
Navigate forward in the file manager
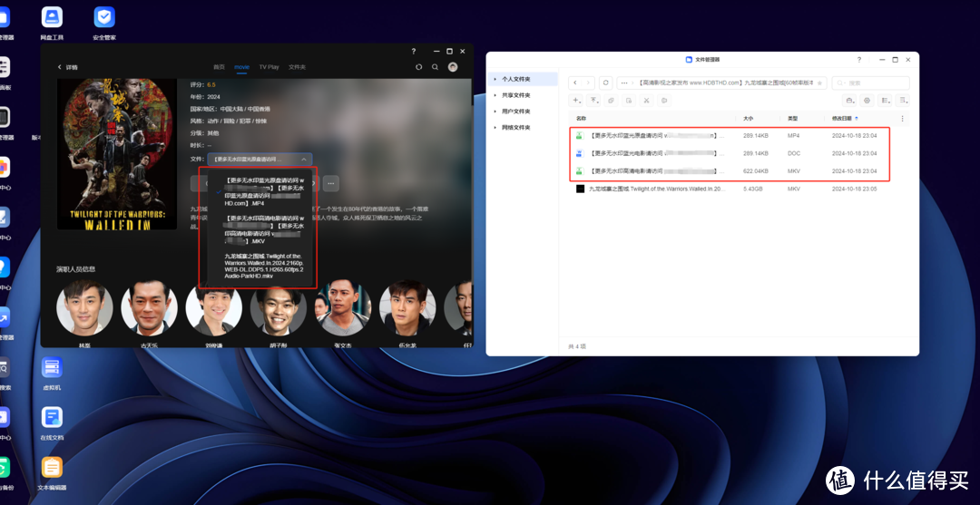[589, 83]
